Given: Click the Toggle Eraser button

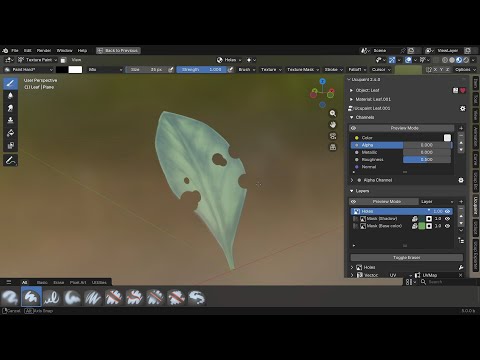Looking at the screenshot, I should click(x=407, y=258).
